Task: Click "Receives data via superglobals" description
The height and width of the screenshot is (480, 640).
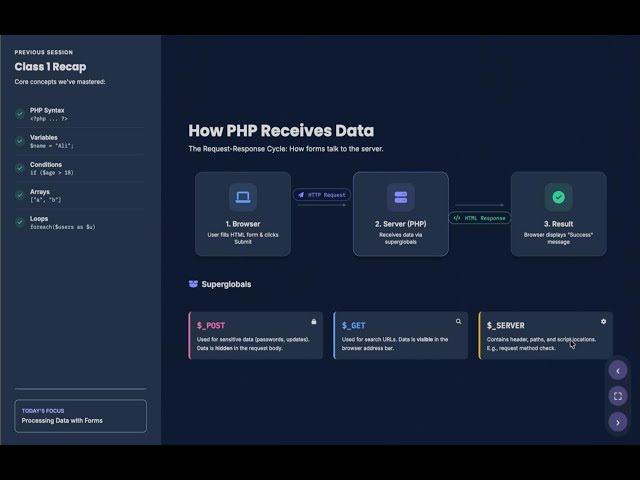Action: point(401,238)
